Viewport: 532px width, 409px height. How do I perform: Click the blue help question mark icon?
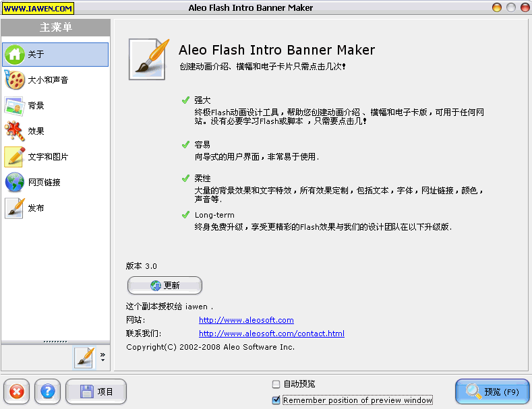point(47,391)
